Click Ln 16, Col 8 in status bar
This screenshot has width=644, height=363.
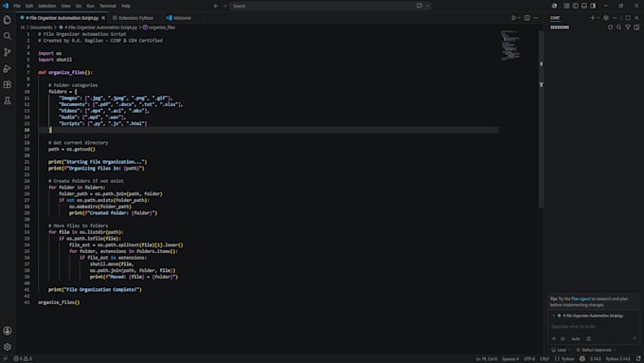(x=486, y=359)
